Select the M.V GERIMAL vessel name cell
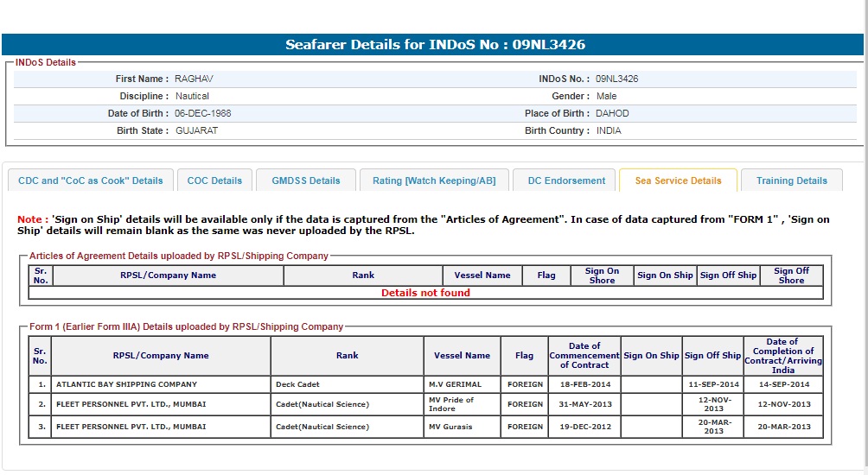 [457, 384]
